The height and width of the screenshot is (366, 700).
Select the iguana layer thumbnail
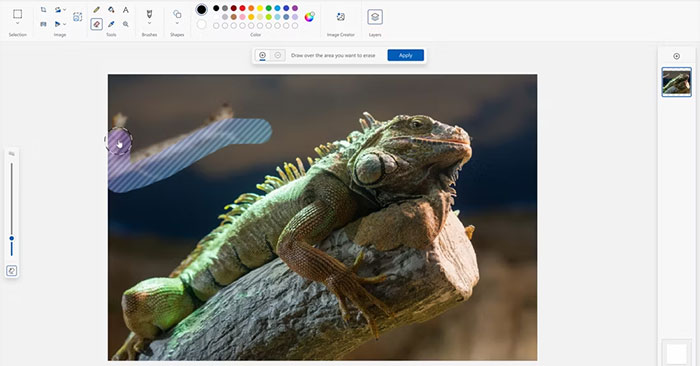point(677,82)
